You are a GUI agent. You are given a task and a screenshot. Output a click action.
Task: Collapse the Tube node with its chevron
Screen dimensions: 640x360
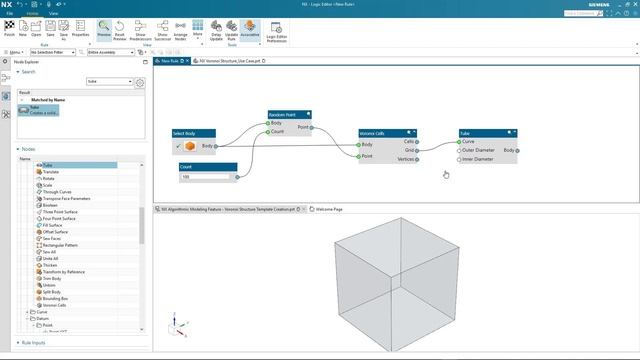click(514, 133)
